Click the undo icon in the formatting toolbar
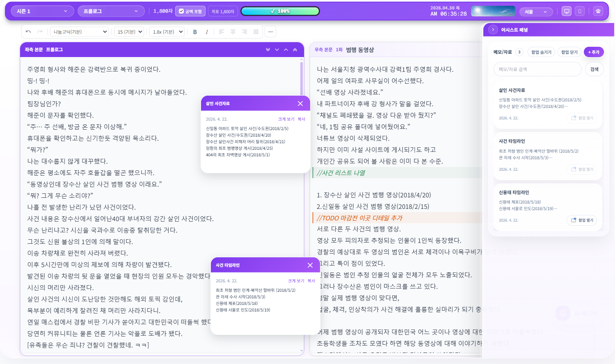This screenshot has width=615, height=364. 28,32
